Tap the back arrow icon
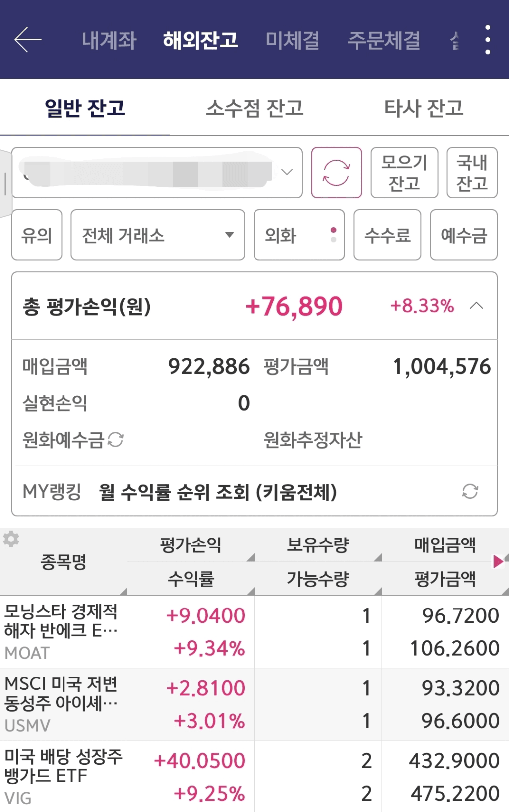The image size is (509, 812). 28,40
